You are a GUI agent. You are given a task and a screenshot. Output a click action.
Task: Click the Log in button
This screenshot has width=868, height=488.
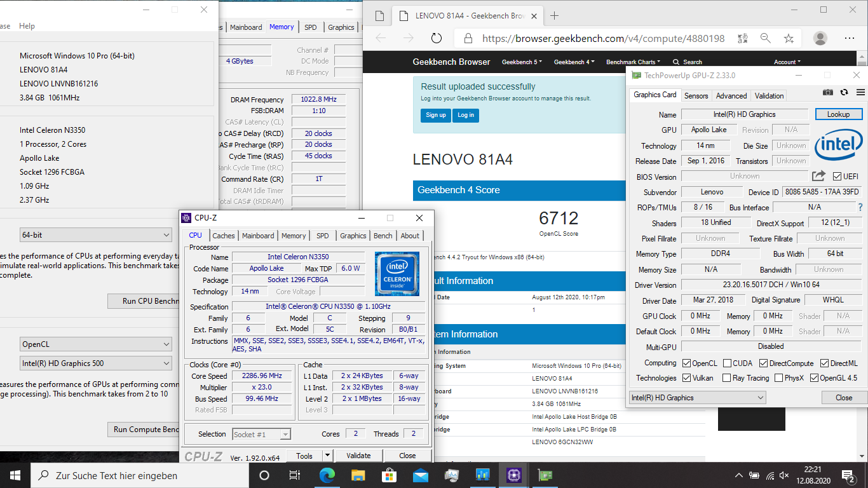(466, 115)
